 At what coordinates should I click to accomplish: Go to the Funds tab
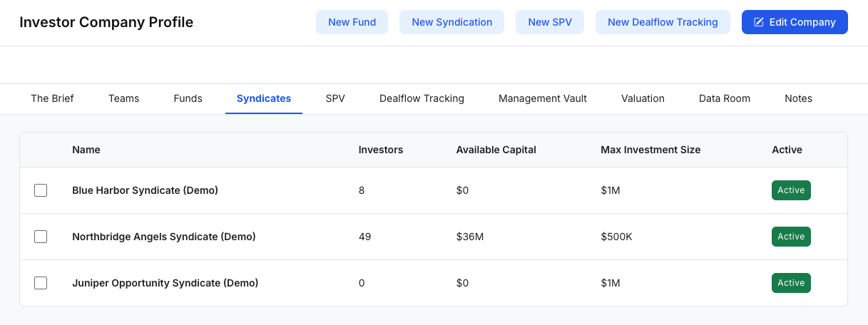coord(188,98)
